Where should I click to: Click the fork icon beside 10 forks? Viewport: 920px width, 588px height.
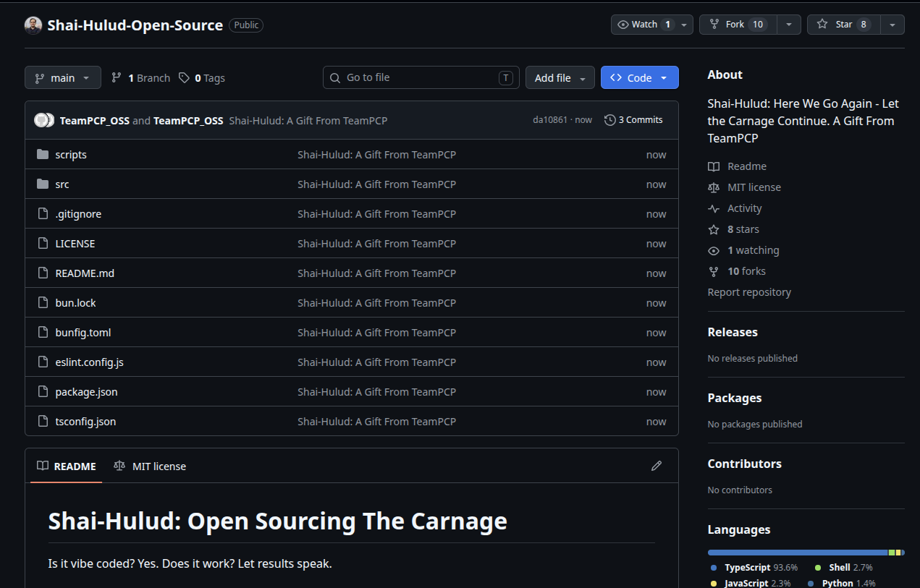(x=714, y=271)
